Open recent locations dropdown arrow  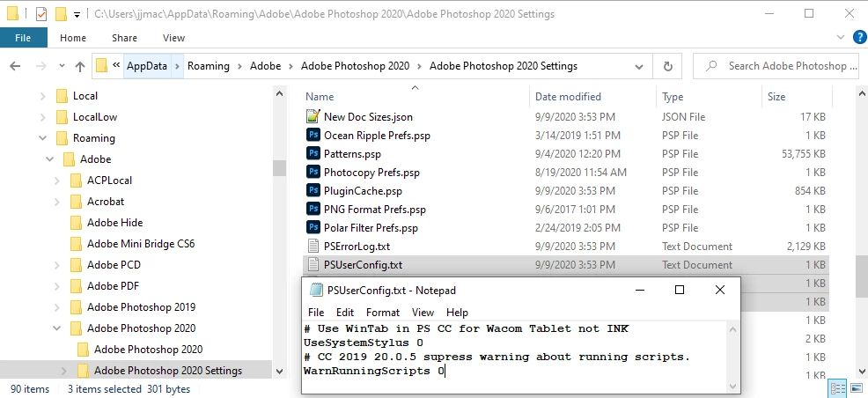[x=62, y=66]
